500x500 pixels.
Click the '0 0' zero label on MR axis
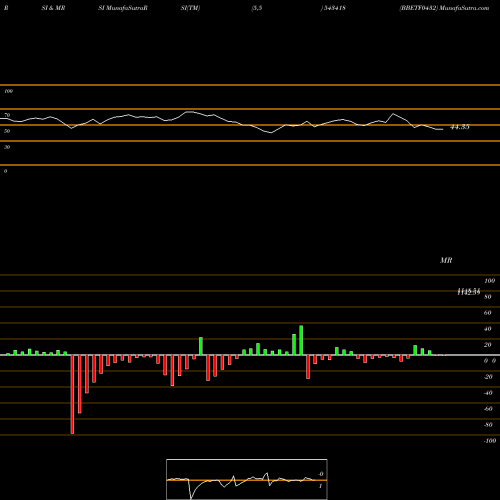pos(490,361)
